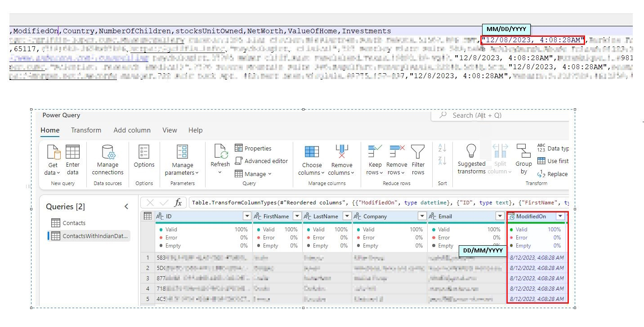Image resolution: width=644 pixels, height=327 pixels.
Task: Open the Add column tab
Action: click(132, 130)
